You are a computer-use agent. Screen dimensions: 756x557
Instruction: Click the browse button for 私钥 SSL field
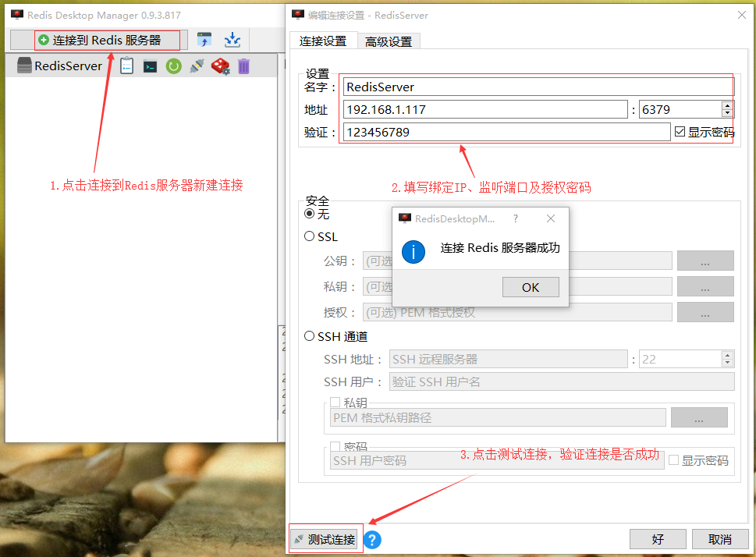pos(705,286)
